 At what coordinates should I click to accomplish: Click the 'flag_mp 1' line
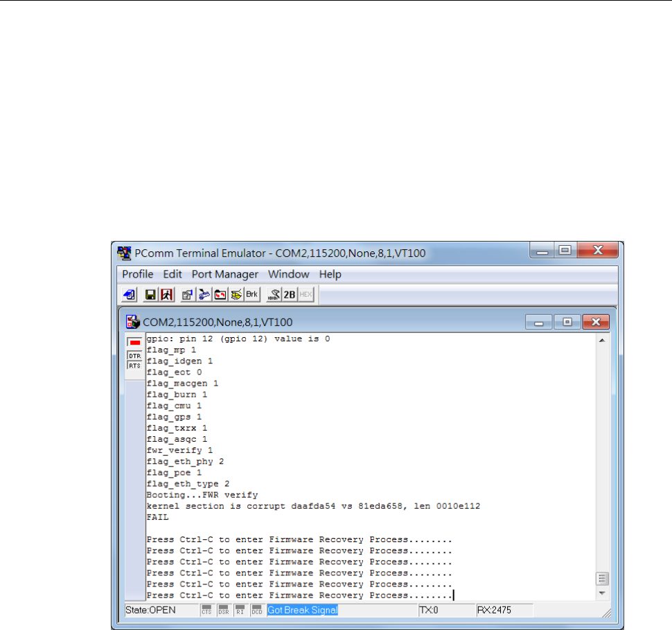tap(171, 350)
